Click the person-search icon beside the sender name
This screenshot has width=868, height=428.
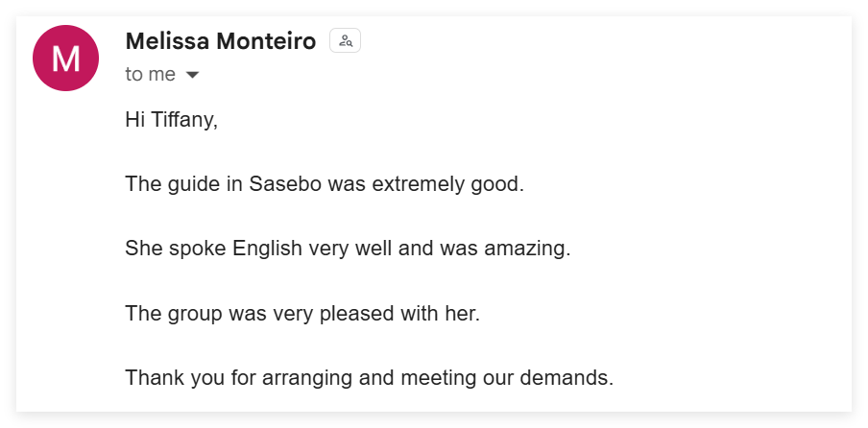(346, 41)
